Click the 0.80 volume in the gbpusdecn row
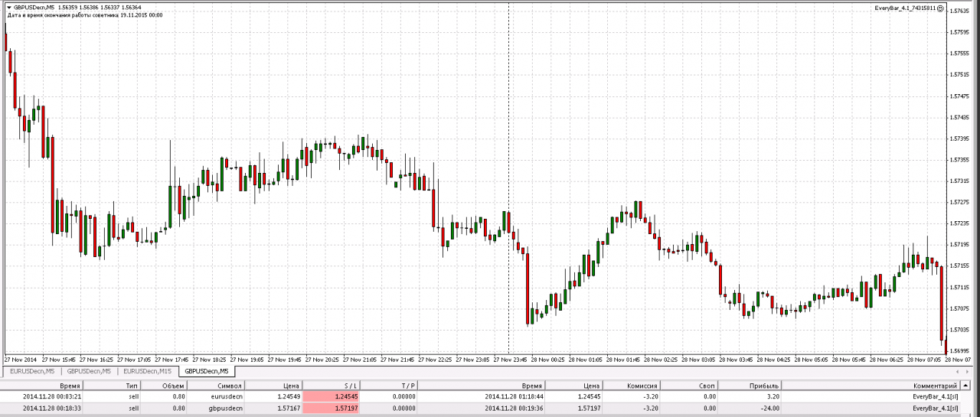Image resolution: width=980 pixels, height=417 pixels. (x=179, y=408)
